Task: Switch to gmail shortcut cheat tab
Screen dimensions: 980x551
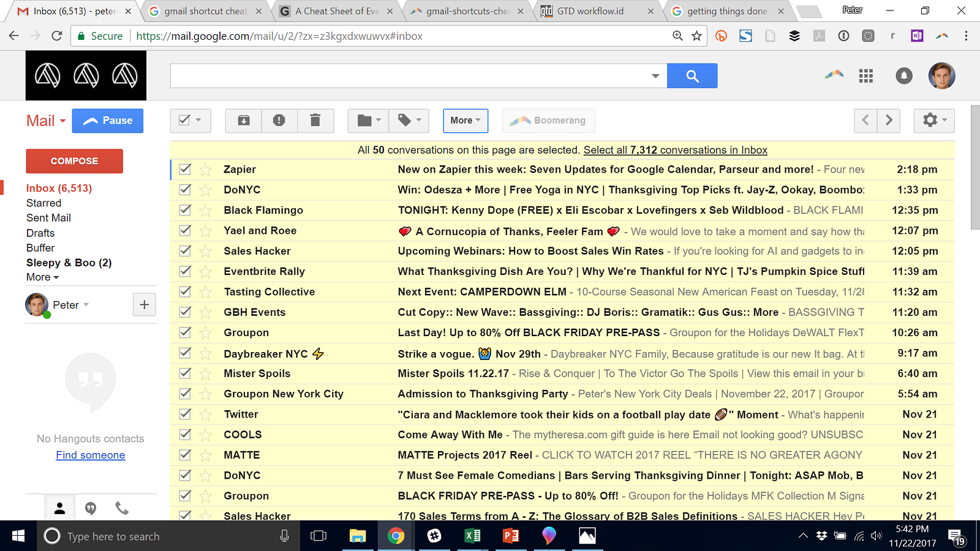Action: 206,11
